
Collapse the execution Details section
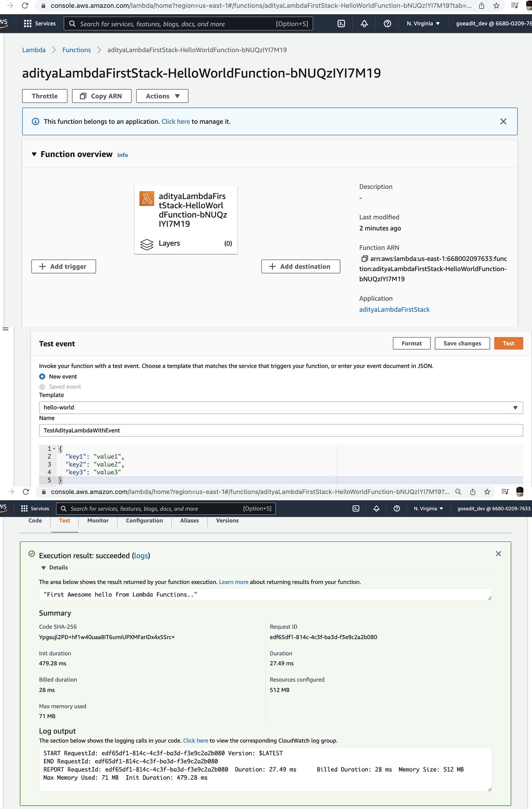44,568
